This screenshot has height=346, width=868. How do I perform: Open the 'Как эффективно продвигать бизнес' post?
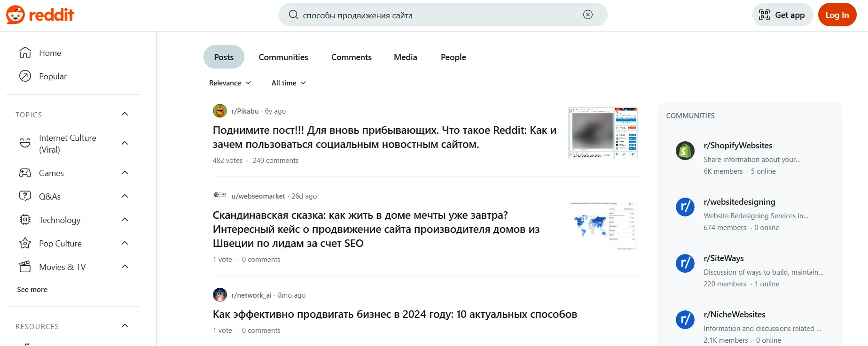tap(395, 314)
